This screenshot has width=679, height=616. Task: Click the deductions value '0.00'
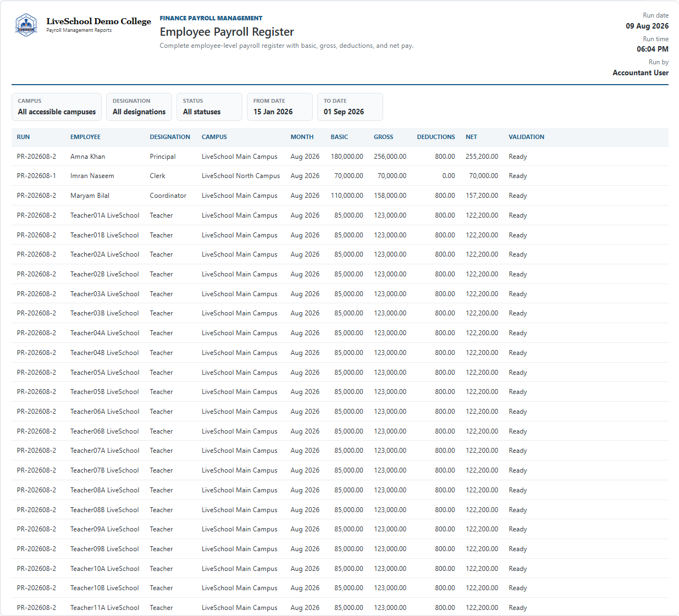[449, 176]
